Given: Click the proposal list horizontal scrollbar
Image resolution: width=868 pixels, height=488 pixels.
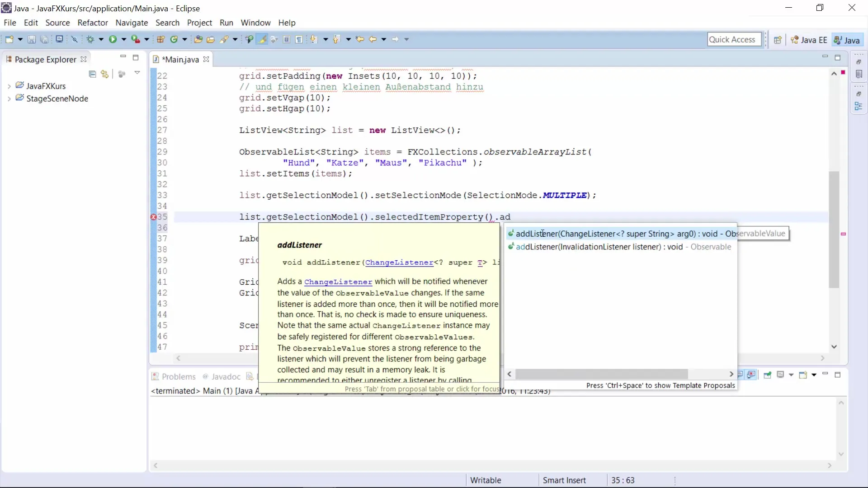Looking at the screenshot, I should (x=601, y=374).
